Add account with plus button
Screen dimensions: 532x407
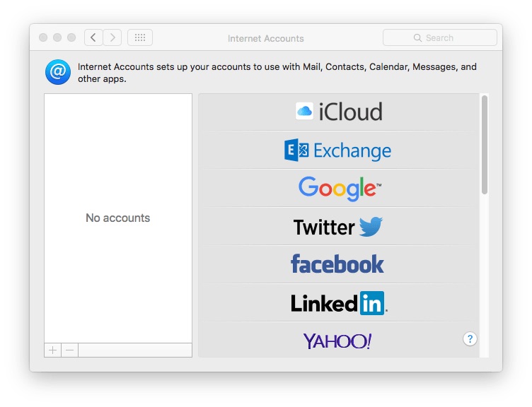52,350
